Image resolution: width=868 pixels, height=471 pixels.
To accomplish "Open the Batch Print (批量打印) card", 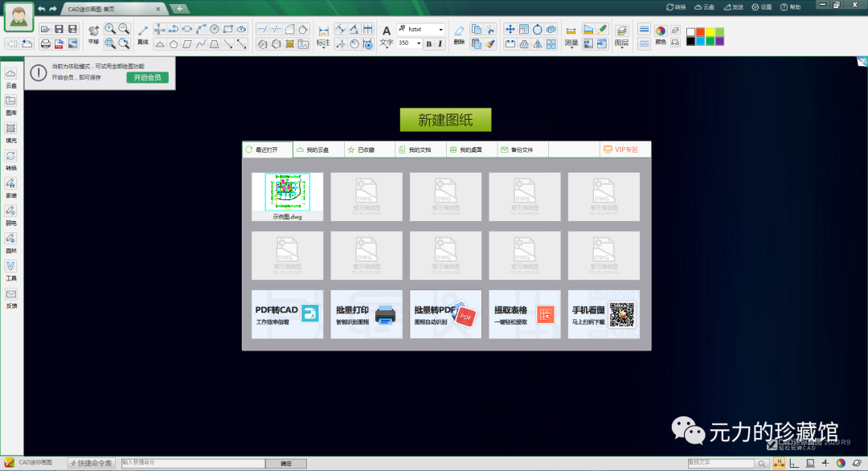I will click(x=366, y=314).
